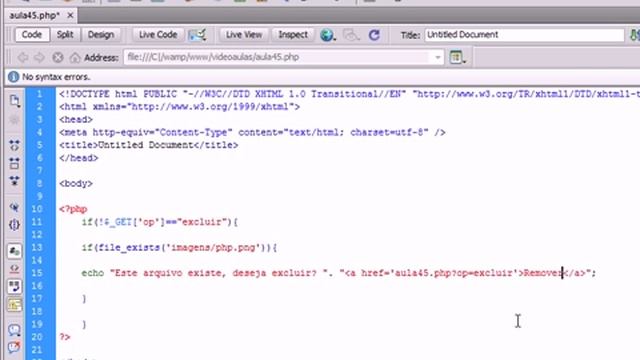The width and height of the screenshot is (640, 360).
Task: Click Collapse Full Tag in coding toolbar
Action: coord(14,145)
